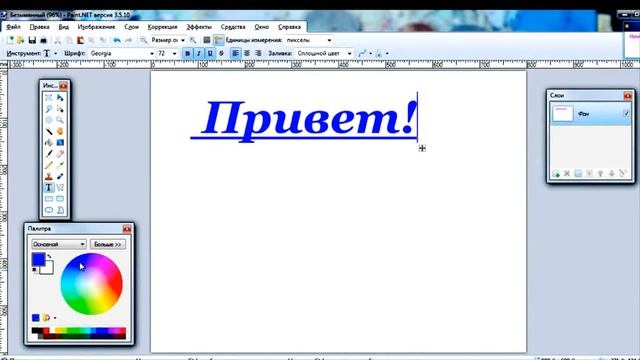Image resolution: width=640 pixels, height=360 pixels.
Task: Select the Freeform Shape tool
Action: click(60, 210)
